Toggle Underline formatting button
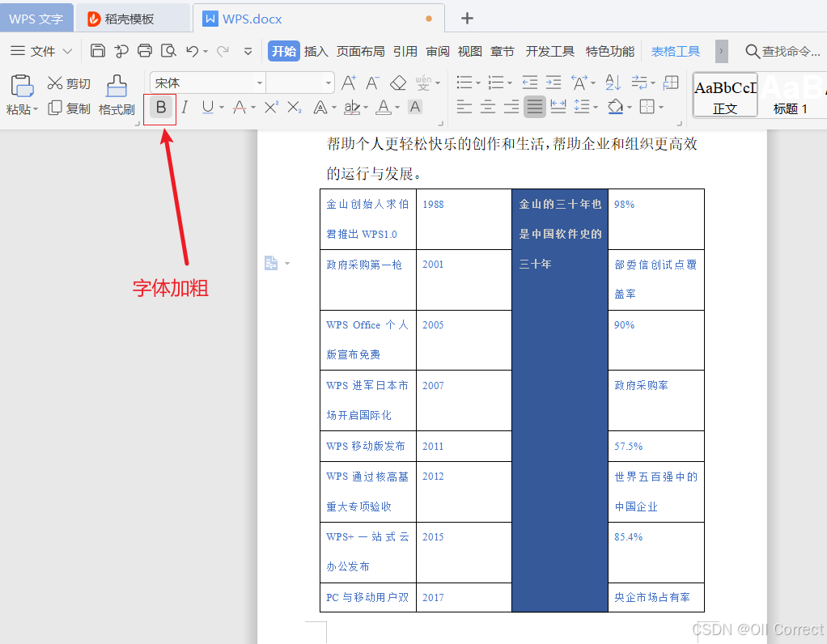This screenshot has width=827, height=644. 208,108
